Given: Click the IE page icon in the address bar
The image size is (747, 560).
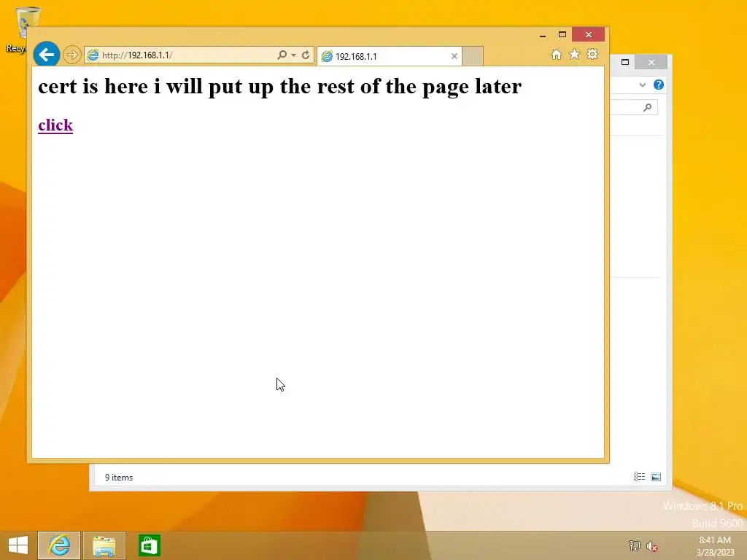Looking at the screenshot, I should [x=93, y=55].
